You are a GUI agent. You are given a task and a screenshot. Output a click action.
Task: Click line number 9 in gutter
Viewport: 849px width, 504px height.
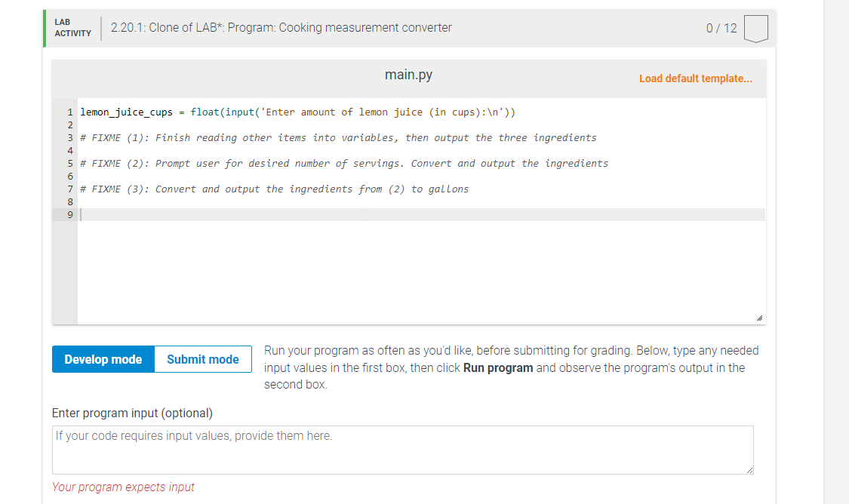click(70, 215)
